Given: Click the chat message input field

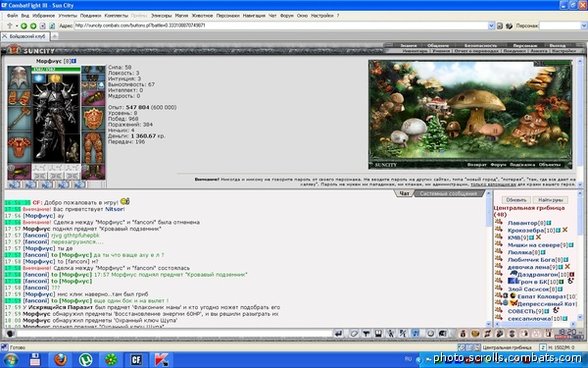Looking at the screenshot, I should point(173,334).
